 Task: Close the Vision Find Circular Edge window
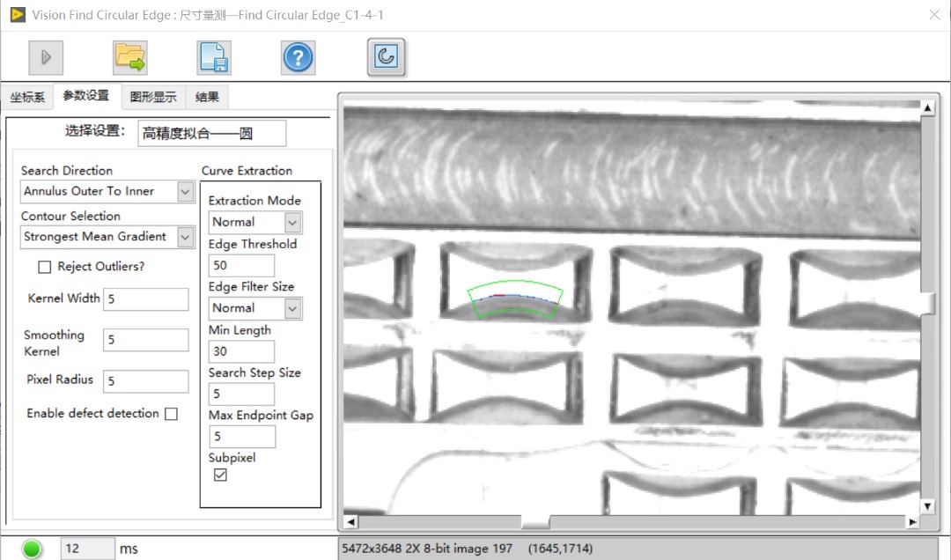point(934,15)
